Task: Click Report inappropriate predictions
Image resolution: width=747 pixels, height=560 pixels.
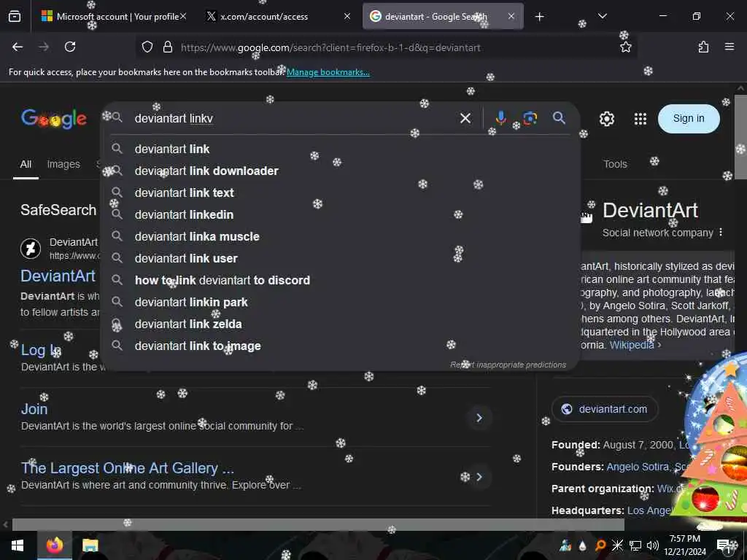Action: click(x=508, y=365)
